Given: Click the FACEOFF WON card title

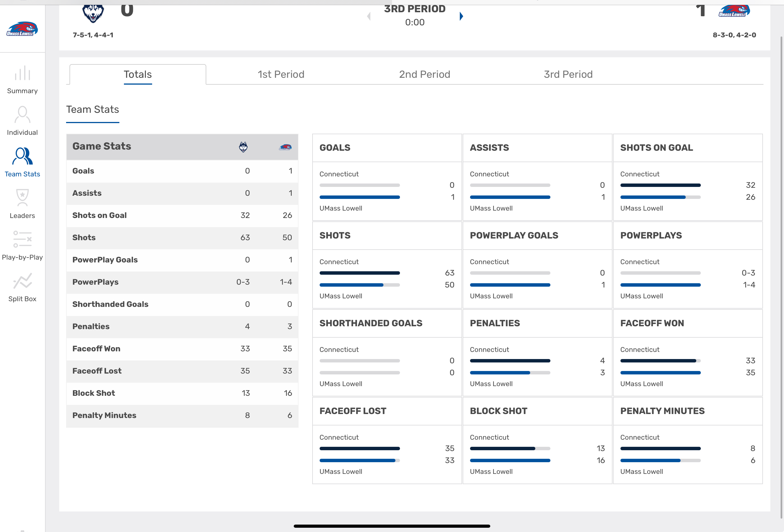Looking at the screenshot, I should coord(652,323).
